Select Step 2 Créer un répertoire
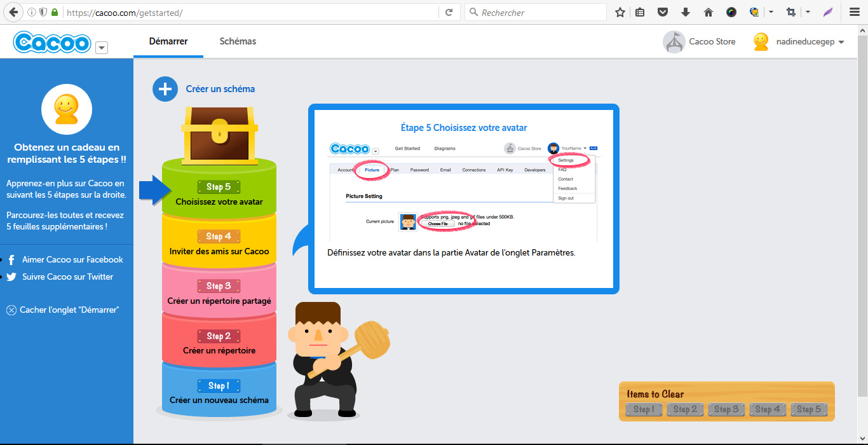 pyautogui.click(x=219, y=342)
